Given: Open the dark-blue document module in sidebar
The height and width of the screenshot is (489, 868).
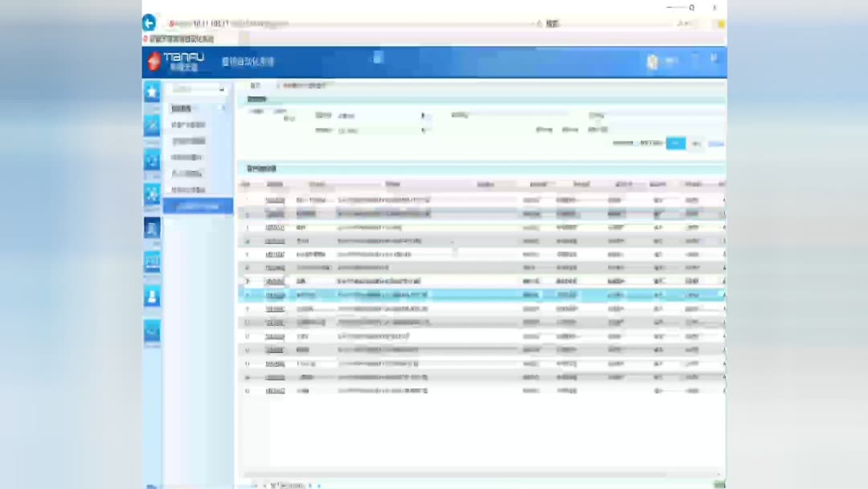Looking at the screenshot, I should click(x=152, y=228).
